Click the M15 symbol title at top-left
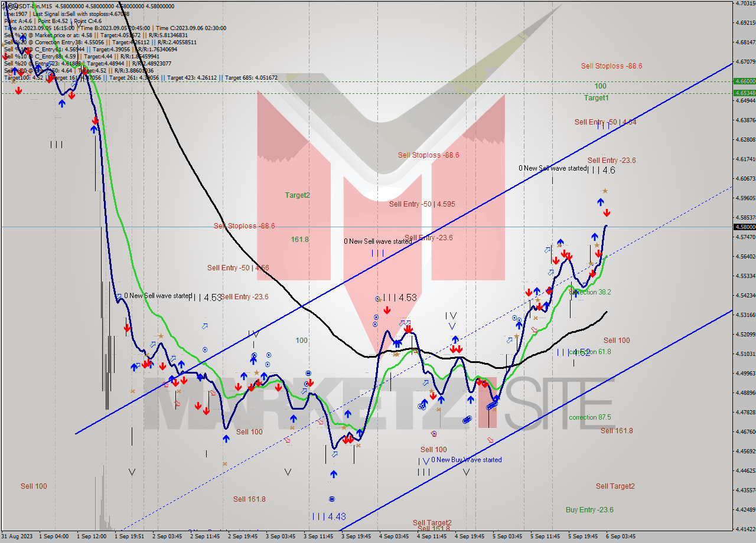 click(89, 6)
